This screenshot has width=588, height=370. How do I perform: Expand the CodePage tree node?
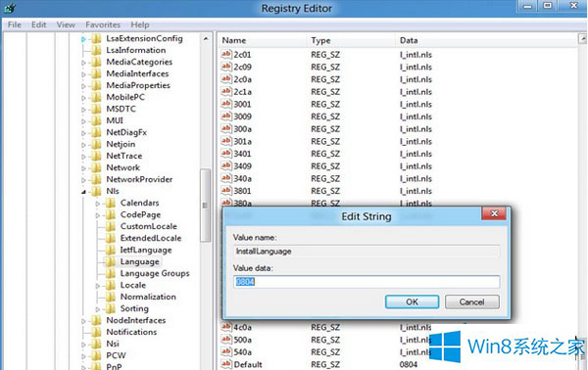click(97, 215)
